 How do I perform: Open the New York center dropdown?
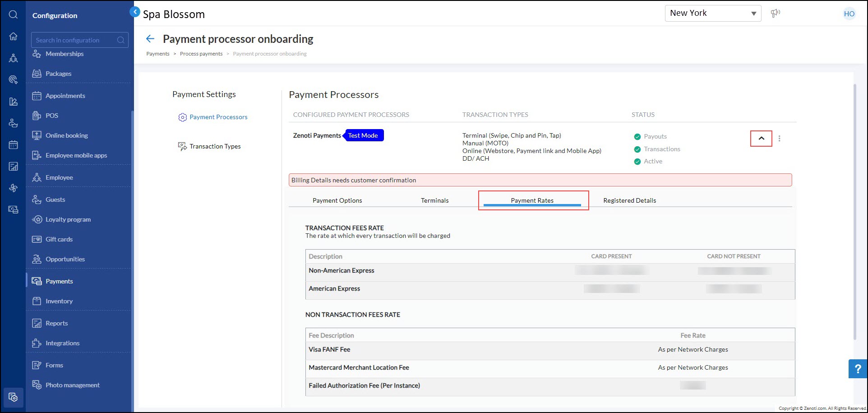pos(713,13)
